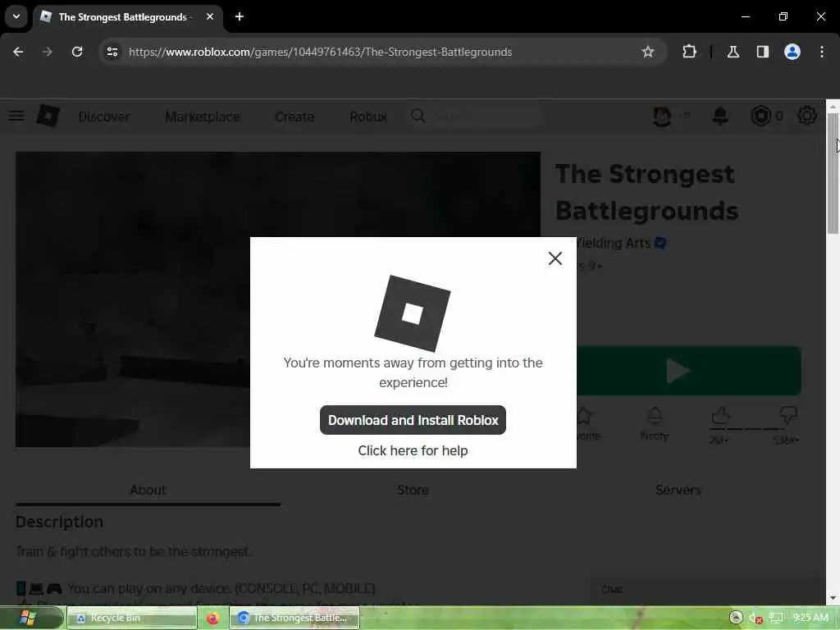Click Download and Install Roblox button
This screenshot has width=840, height=630.
[413, 420]
